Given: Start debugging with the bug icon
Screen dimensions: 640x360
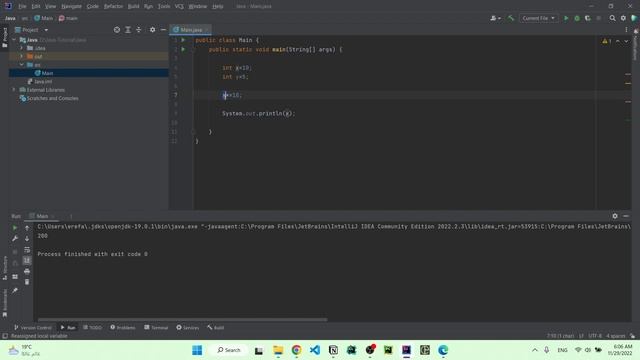Looking at the screenshot, I should (577, 18).
